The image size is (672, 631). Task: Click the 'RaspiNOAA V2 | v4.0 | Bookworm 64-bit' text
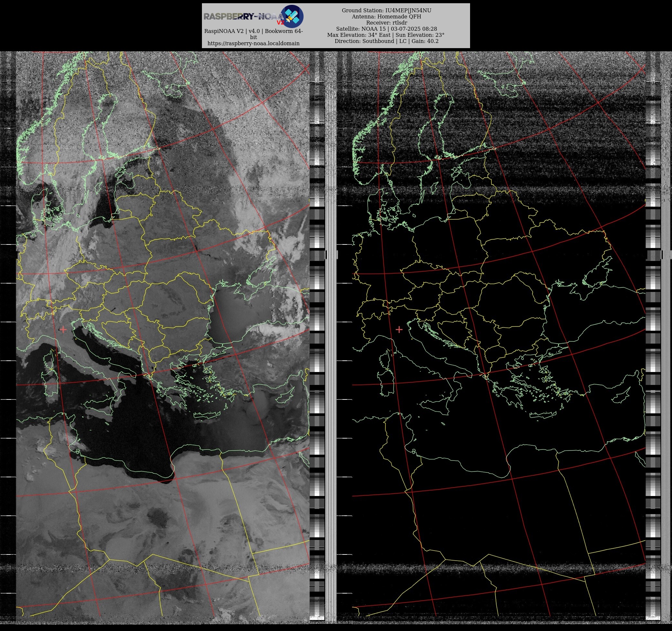pyautogui.click(x=253, y=34)
